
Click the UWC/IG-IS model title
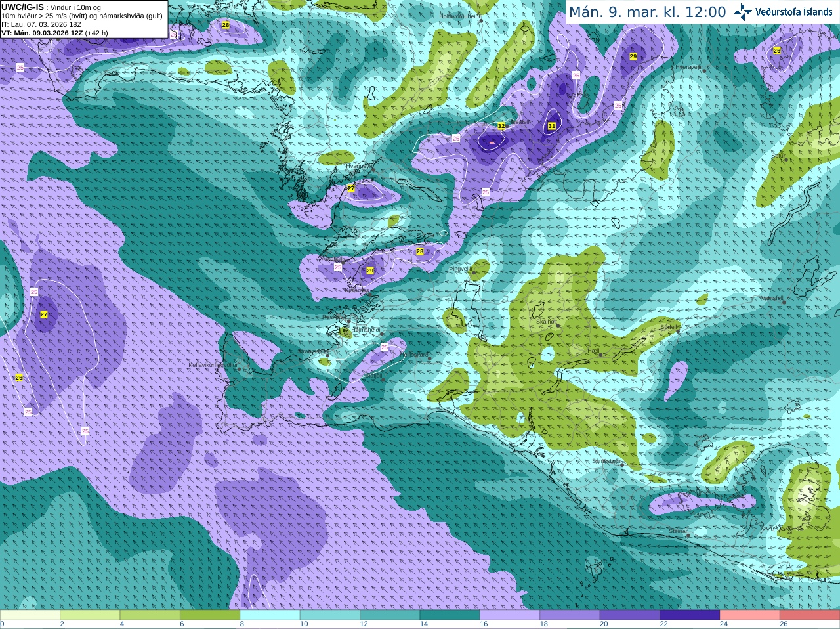point(22,7)
